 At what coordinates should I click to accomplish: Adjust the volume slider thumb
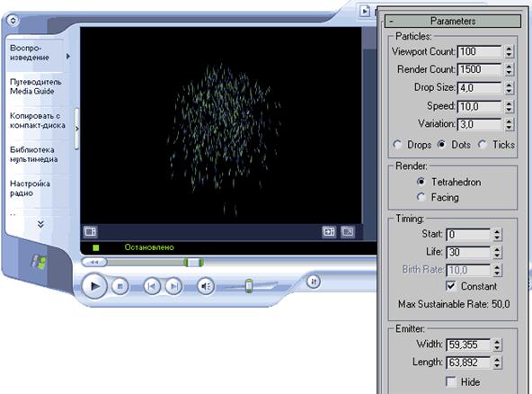[x=249, y=286]
